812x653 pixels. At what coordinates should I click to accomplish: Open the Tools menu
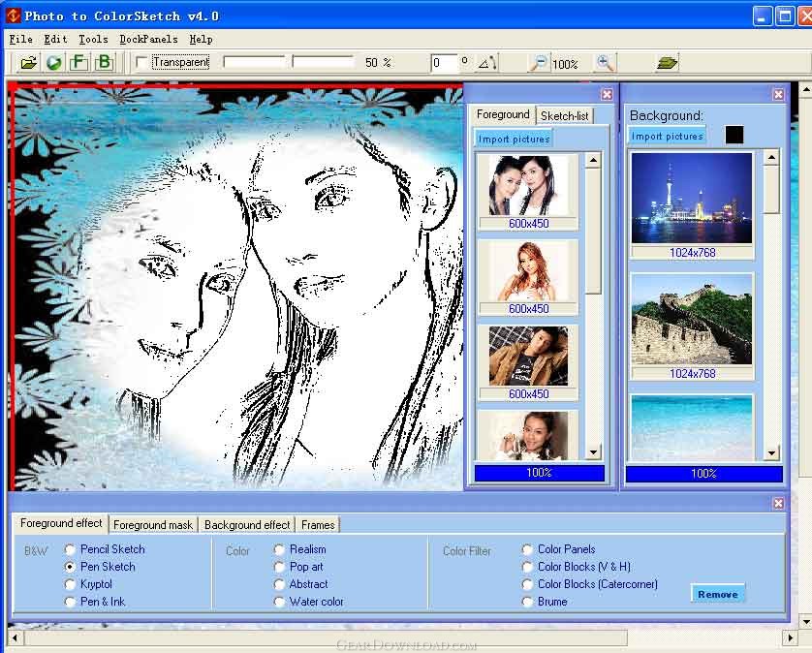click(x=93, y=39)
